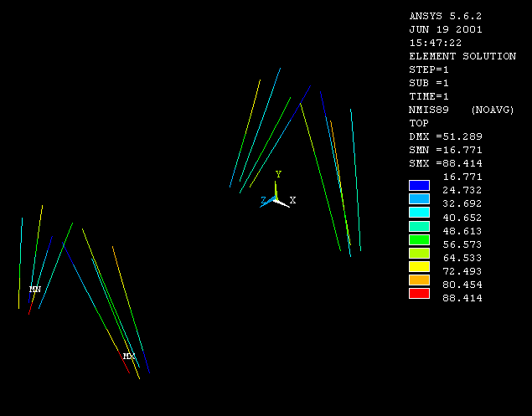Pick the yellow legend color swatch

click(419, 266)
